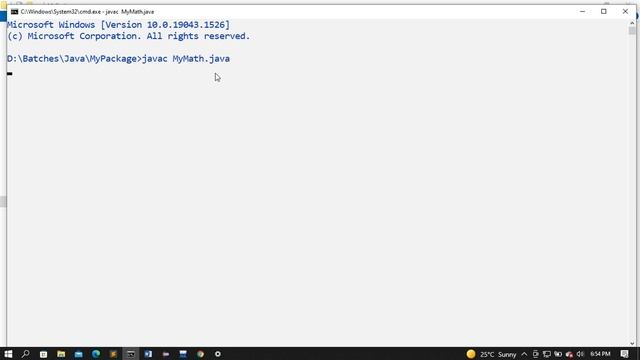The image size is (640, 360).
Task: Click the console scrollbar up arrow
Action: click(x=632, y=23)
